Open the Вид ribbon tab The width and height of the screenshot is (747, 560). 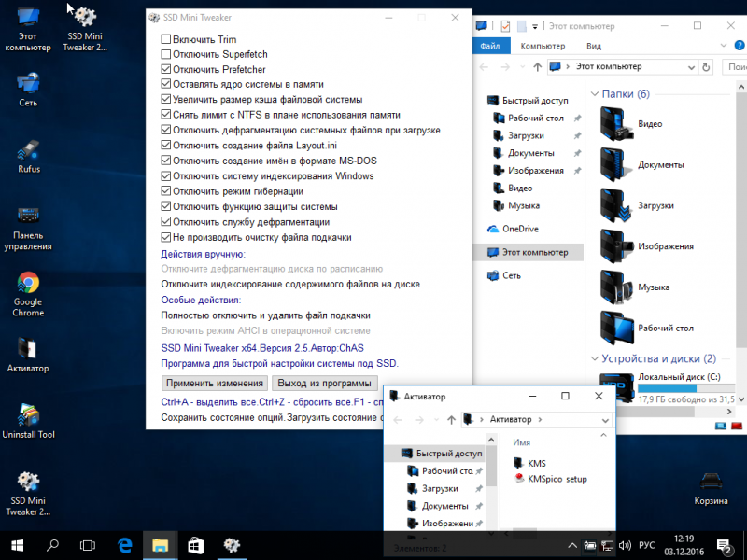594,46
